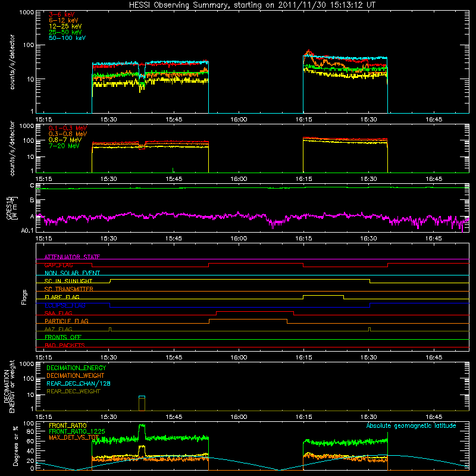Click the red 3-6 keV peak just after 16:15

[x=309, y=52]
